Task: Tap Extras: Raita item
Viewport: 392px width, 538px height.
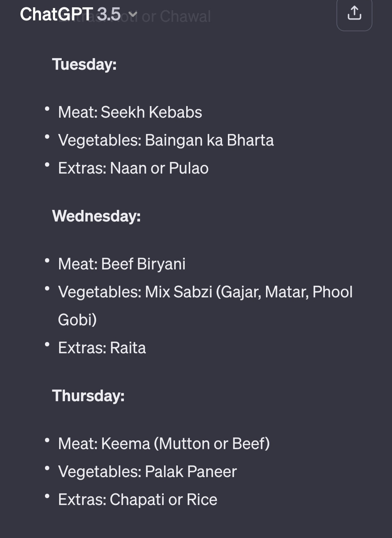Action: [x=102, y=348]
